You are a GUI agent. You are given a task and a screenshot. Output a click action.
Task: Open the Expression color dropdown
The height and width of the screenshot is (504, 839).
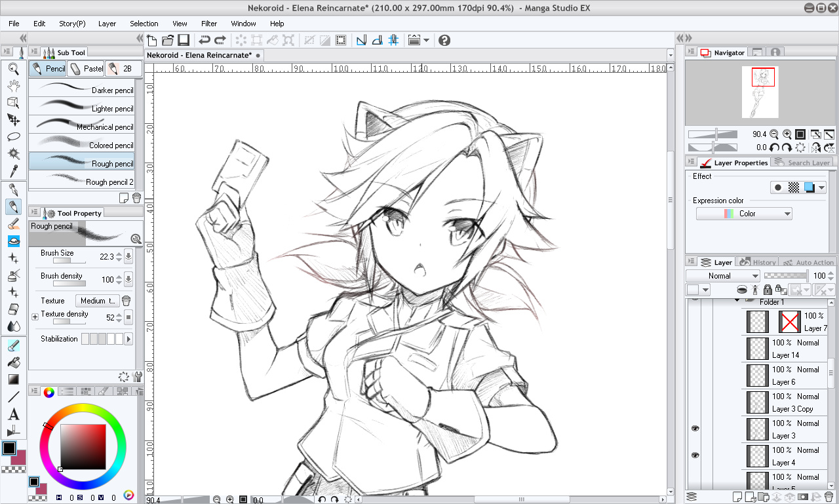744,214
